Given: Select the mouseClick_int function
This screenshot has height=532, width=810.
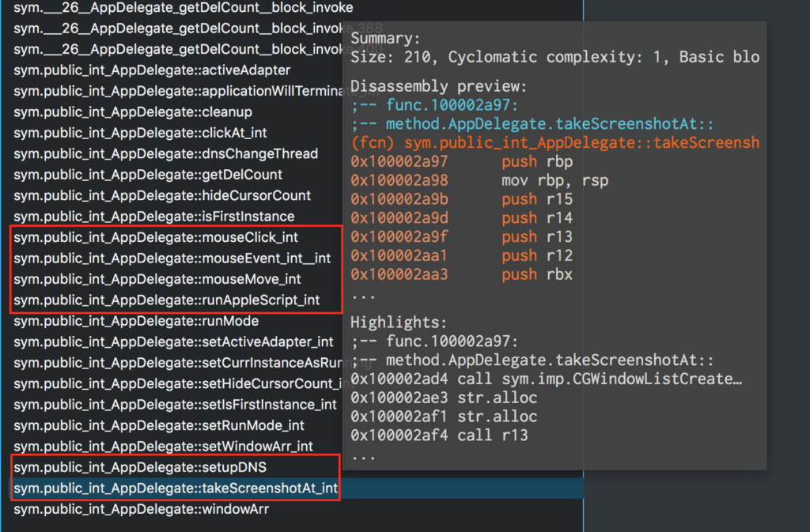Looking at the screenshot, I should [156, 237].
